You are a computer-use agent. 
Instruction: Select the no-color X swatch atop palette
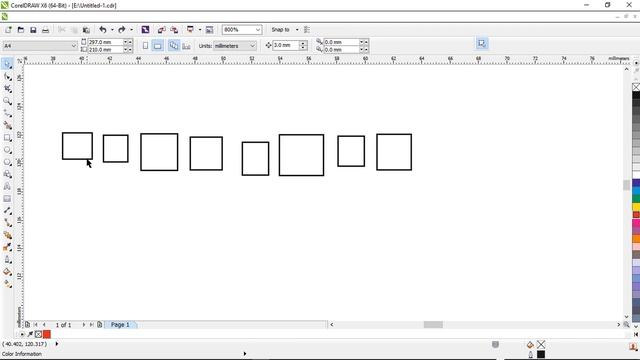coord(636,87)
